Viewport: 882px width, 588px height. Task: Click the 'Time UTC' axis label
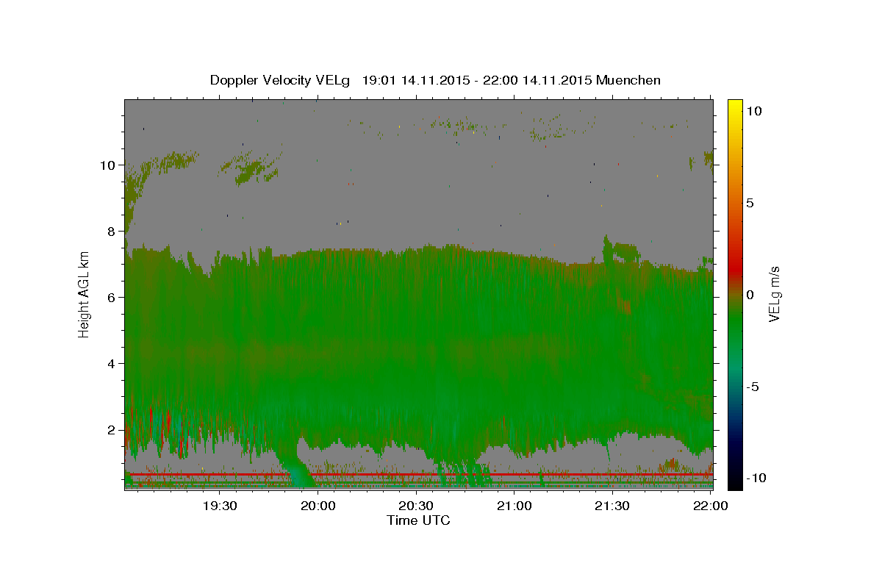point(418,520)
